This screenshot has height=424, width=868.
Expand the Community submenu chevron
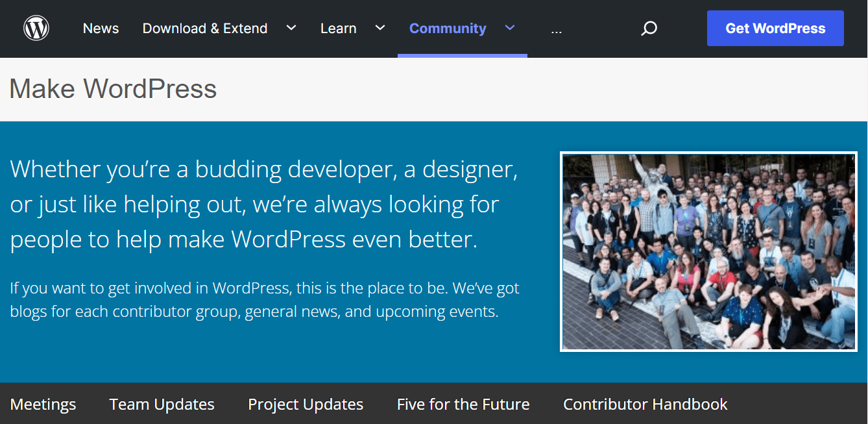pos(510,28)
